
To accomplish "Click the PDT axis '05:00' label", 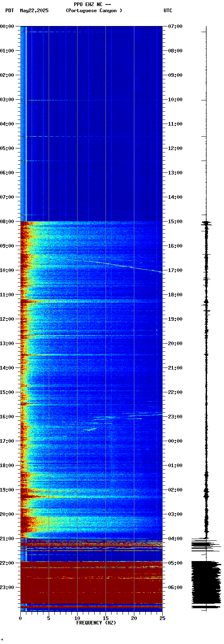I will point(7,148).
